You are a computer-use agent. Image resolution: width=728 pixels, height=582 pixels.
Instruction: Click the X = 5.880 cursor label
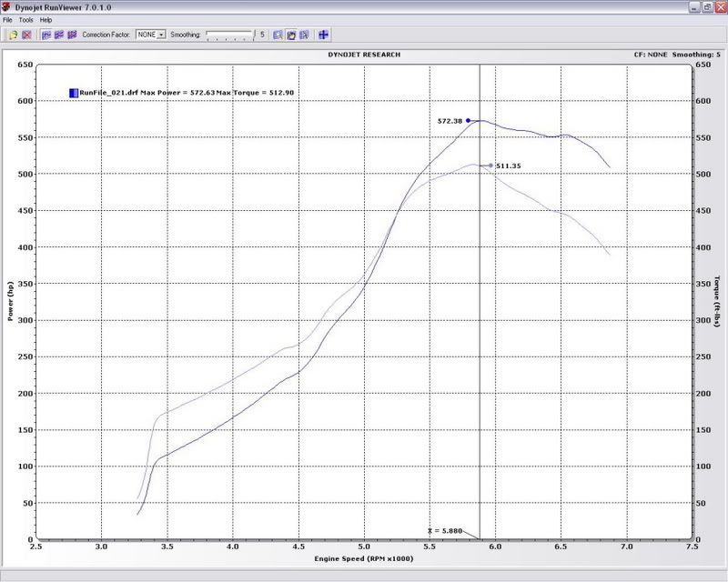click(x=445, y=530)
